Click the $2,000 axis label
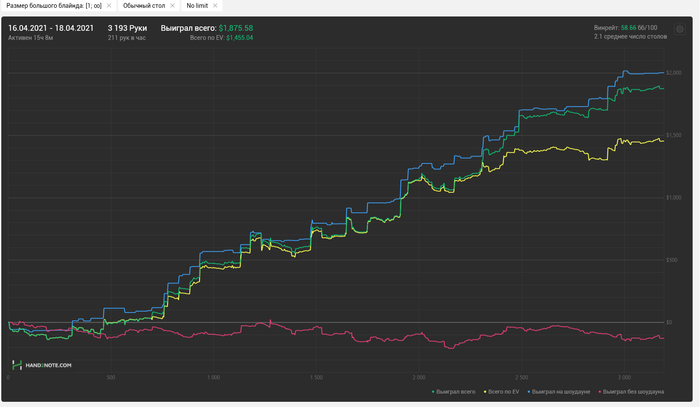Viewport: 700px width, 407px height. [674, 73]
